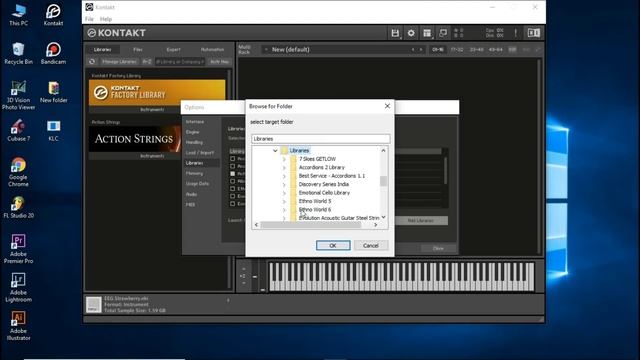Show multi rack page 17-32
Image resolution: width=640 pixels, height=360 pixels.
click(457, 49)
